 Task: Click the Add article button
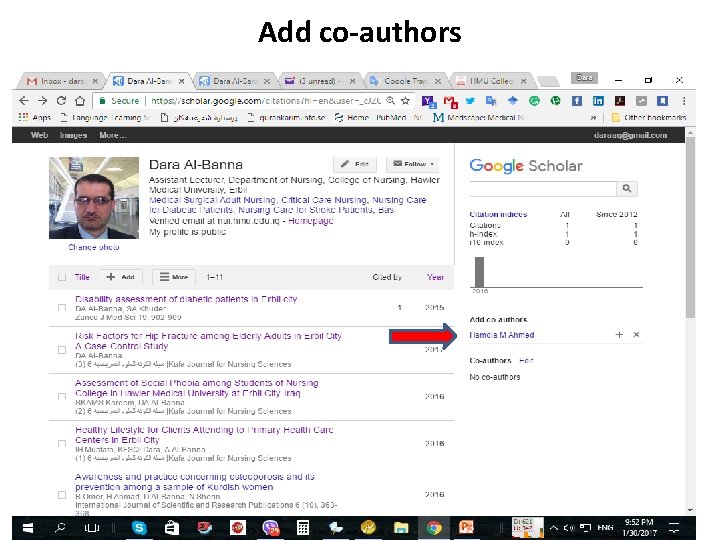(x=120, y=277)
